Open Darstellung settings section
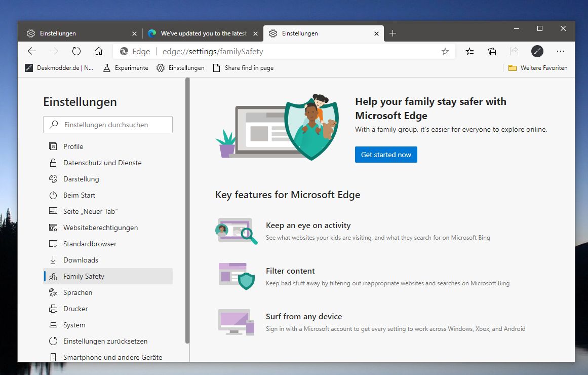Viewport: 588px width, 375px height. click(108, 179)
